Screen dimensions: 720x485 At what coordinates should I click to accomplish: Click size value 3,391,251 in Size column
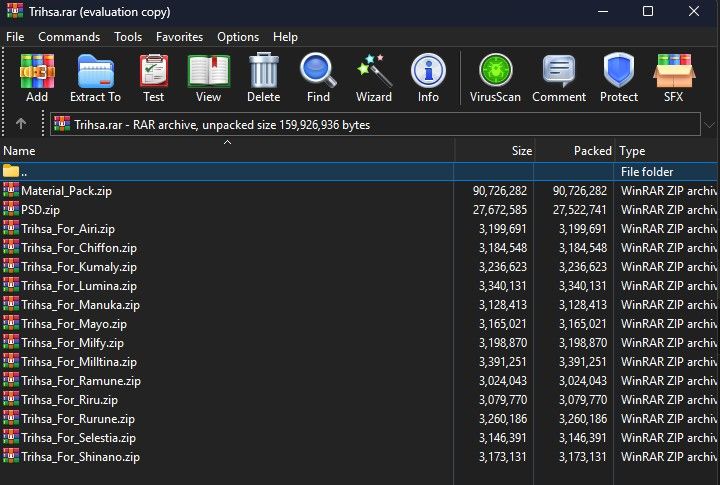[503, 362]
